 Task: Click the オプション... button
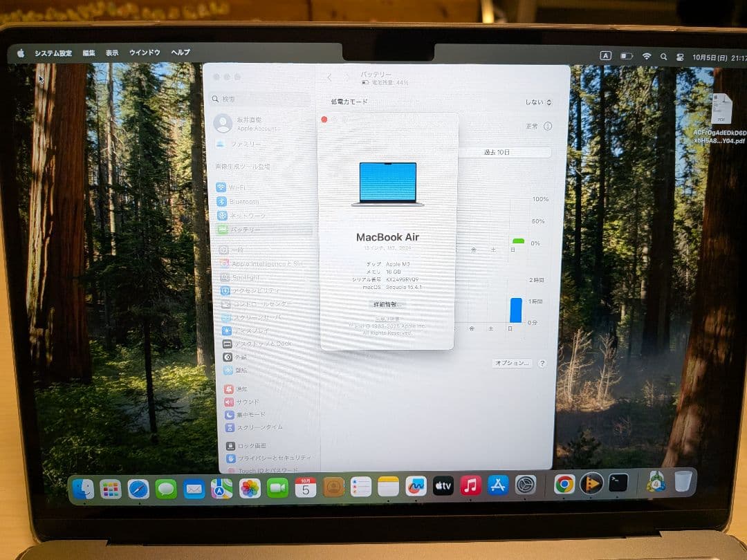[x=513, y=363]
